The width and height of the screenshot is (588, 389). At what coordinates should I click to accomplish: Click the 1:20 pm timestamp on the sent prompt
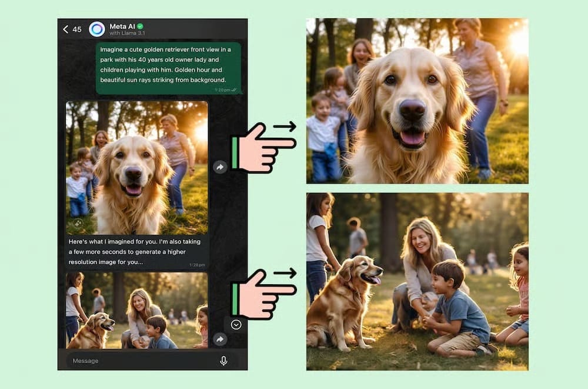click(x=222, y=90)
